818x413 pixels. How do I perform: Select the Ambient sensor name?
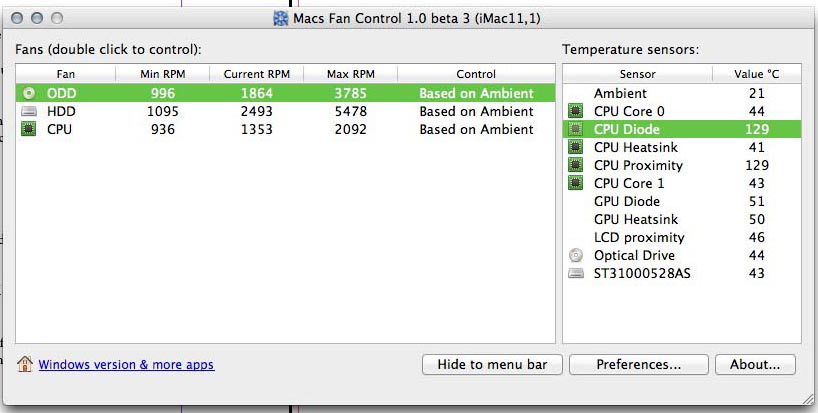tap(620, 93)
